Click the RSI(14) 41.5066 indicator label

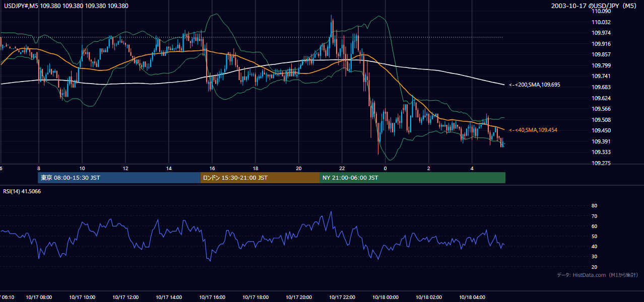(21, 191)
